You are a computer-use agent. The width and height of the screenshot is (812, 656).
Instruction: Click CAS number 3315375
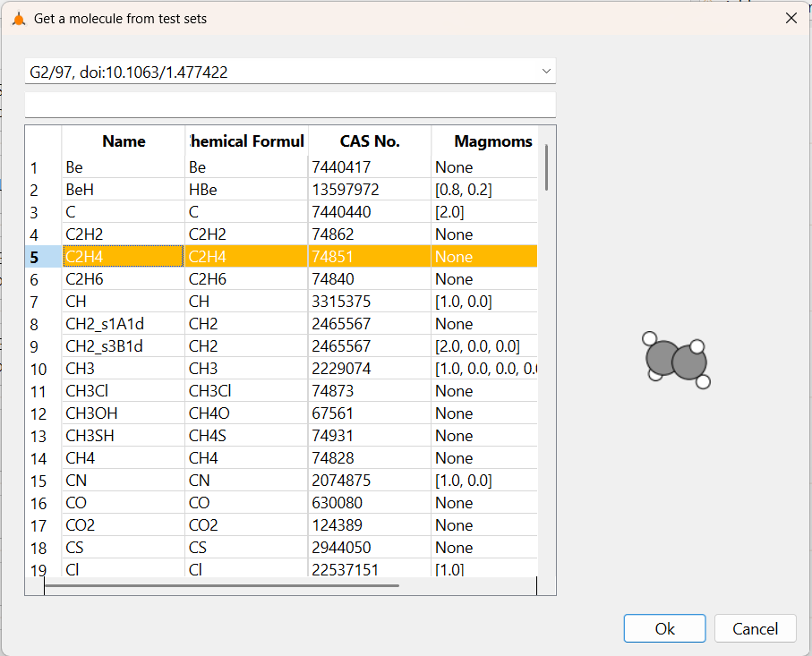coord(370,302)
